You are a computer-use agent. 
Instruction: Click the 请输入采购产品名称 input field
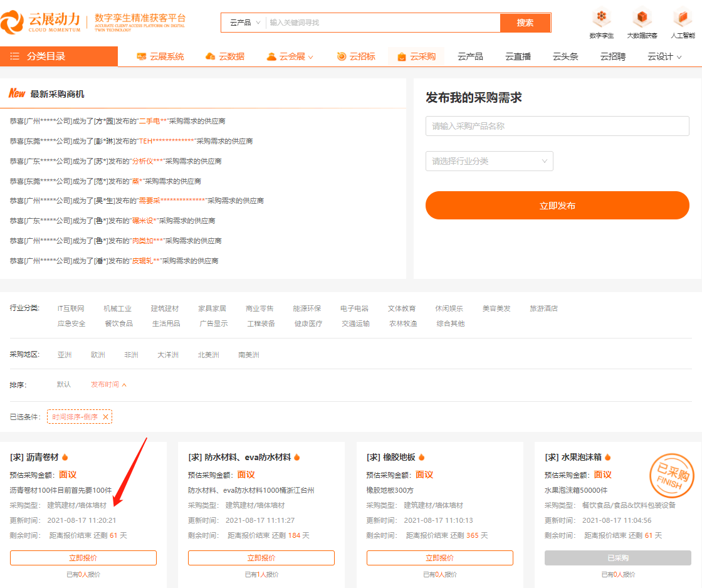point(557,126)
